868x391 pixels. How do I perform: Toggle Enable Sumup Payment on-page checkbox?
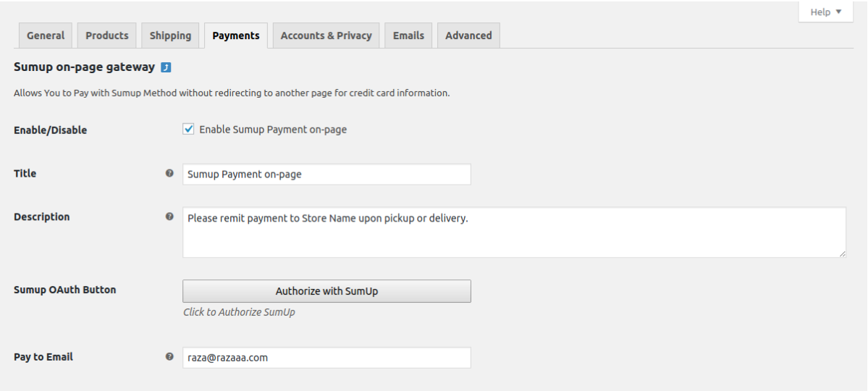tap(189, 129)
